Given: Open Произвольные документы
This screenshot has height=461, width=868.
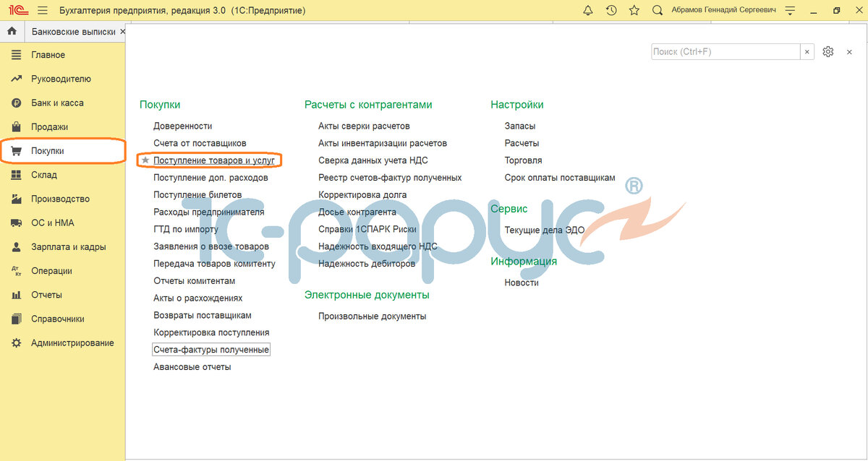Looking at the screenshot, I should point(373,316).
